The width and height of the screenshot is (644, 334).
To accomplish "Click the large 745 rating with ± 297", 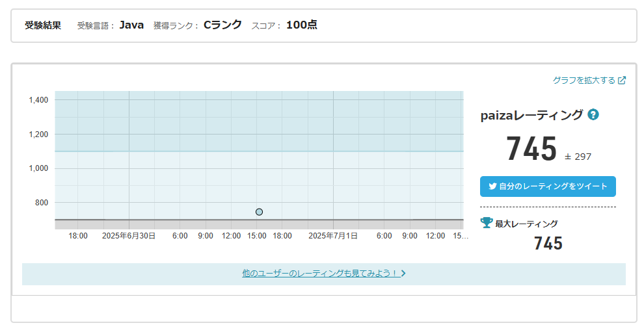I will pos(531,149).
